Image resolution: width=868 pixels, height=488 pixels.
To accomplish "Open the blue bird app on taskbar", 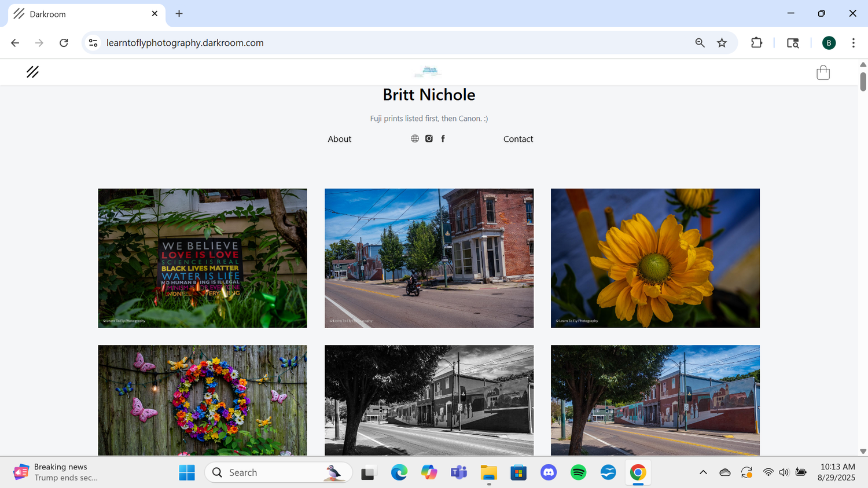I will pos(608,472).
